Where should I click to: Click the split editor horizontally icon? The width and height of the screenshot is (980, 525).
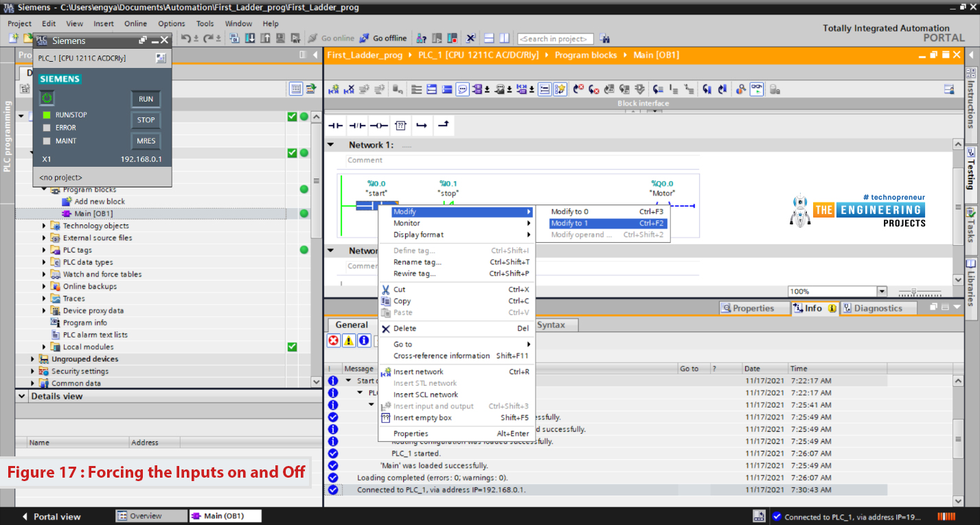click(490, 38)
